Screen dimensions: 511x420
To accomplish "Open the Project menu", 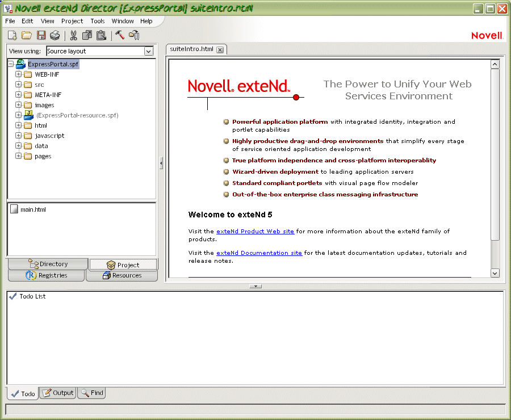I will click(72, 21).
